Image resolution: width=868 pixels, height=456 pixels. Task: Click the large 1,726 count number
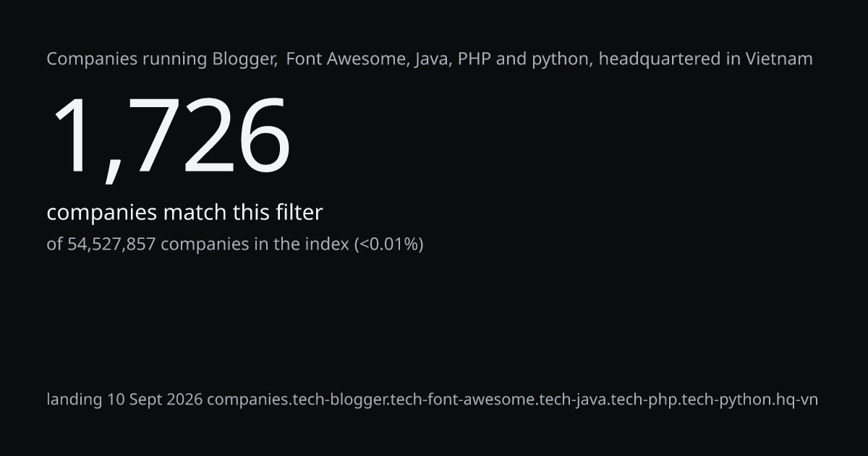(x=170, y=138)
